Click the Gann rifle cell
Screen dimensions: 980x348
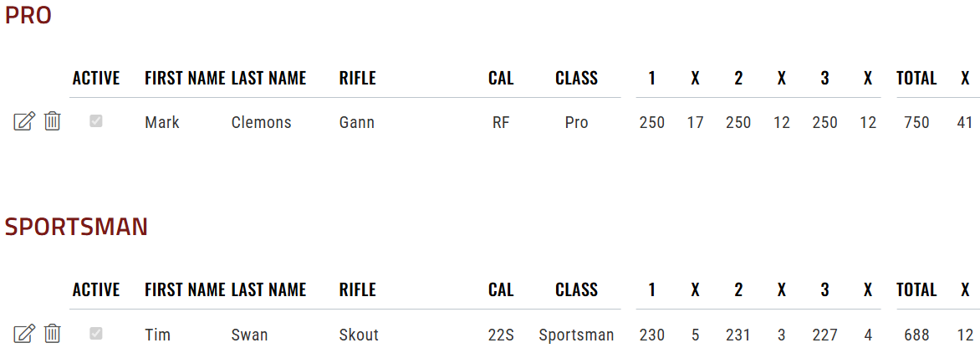[x=357, y=122]
